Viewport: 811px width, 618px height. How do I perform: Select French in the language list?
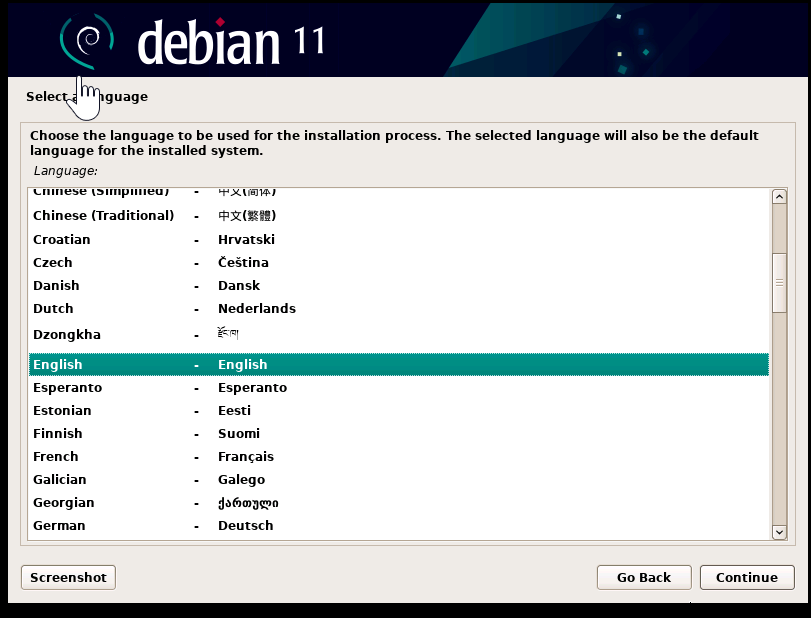pos(399,457)
